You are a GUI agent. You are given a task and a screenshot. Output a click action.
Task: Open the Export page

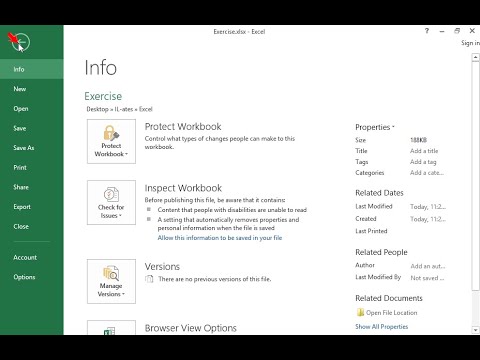(x=32, y=207)
